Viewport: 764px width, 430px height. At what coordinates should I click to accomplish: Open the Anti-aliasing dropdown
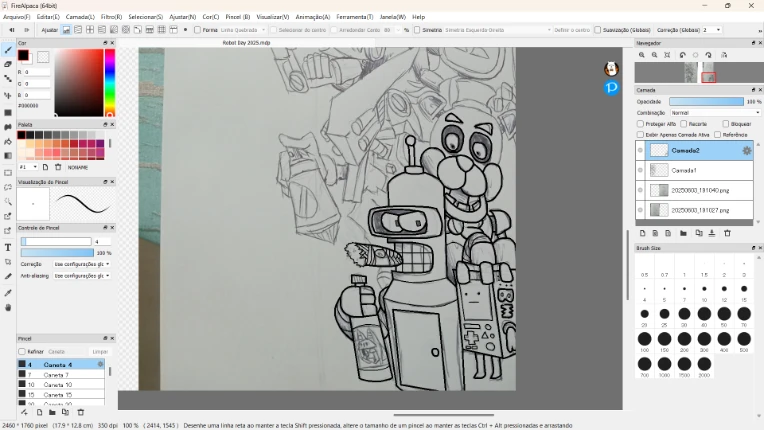pos(81,276)
